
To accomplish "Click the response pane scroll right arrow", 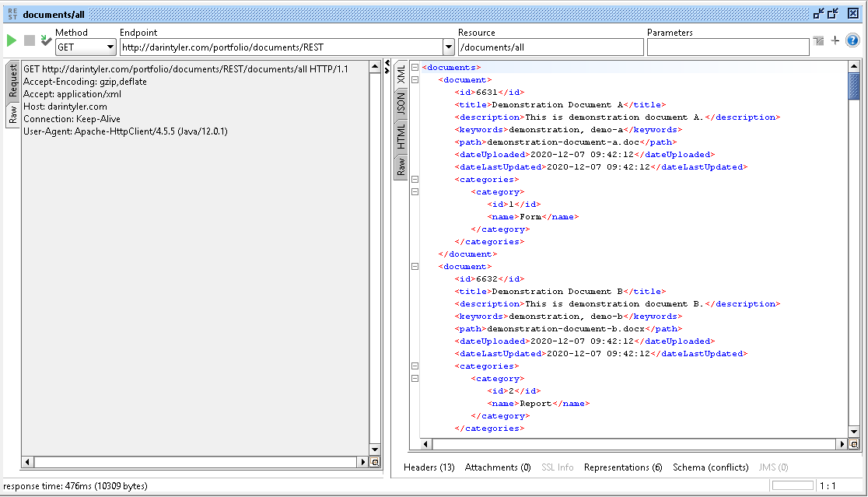I will tap(842, 444).
